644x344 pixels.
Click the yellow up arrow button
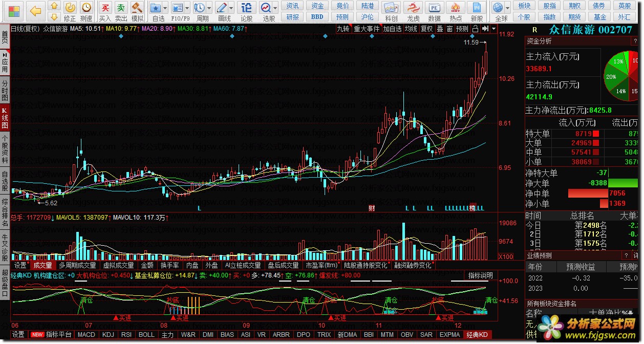point(54,6)
